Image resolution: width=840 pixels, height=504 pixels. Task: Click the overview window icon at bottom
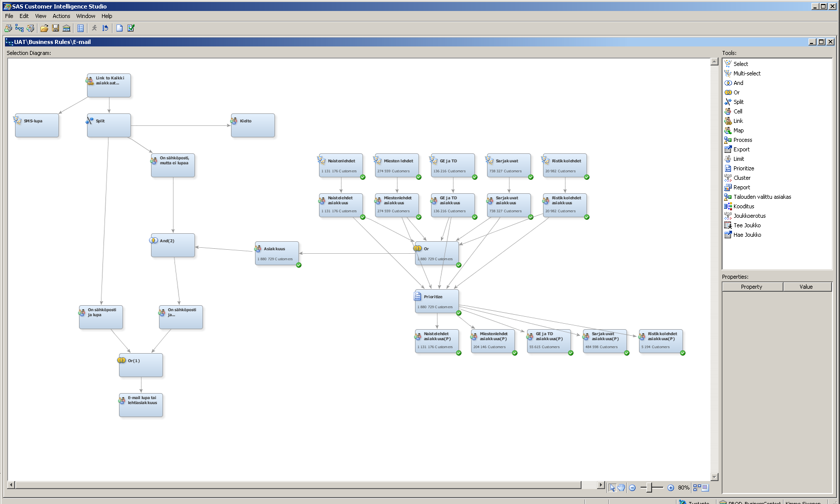[x=705, y=488]
